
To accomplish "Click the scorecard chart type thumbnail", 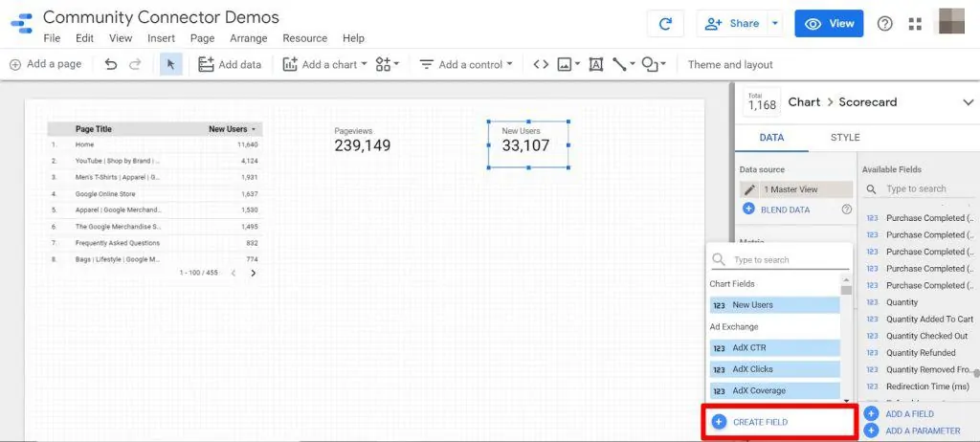I will coord(762,102).
